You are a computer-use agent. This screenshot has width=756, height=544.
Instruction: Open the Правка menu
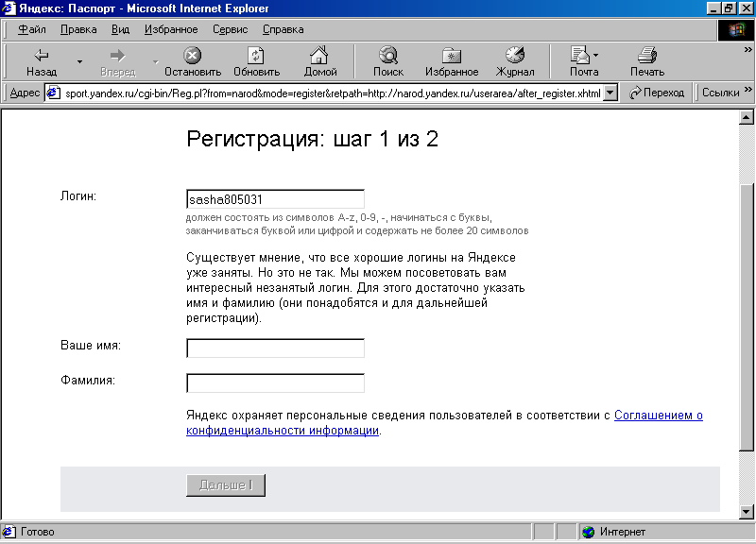click(78, 29)
